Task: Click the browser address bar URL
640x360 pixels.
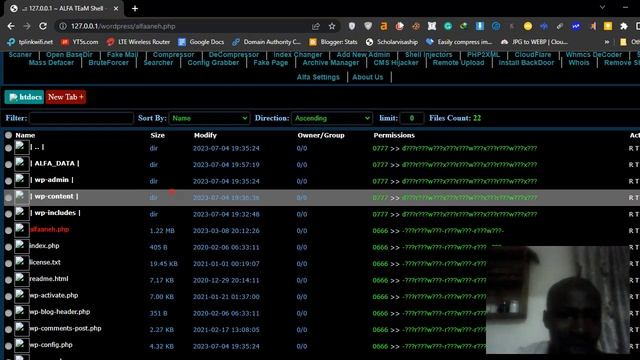Action: 123,26
